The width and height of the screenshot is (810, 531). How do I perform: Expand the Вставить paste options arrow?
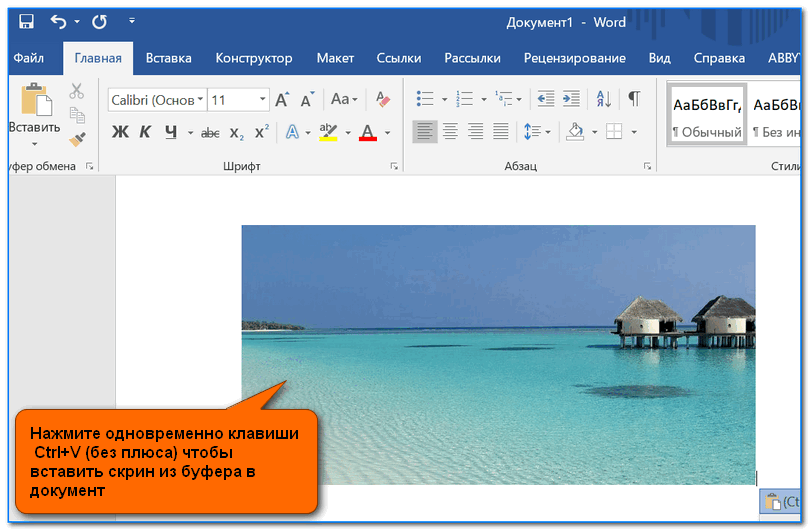click(x=34, y=145)
